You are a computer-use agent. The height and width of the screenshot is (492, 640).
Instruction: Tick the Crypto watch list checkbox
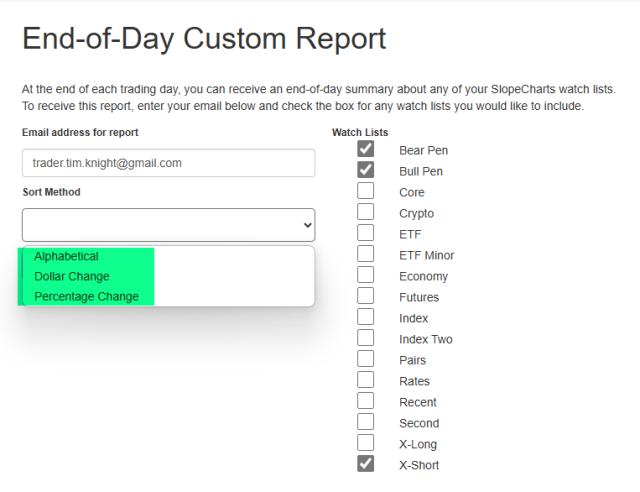tap(366, 213)
